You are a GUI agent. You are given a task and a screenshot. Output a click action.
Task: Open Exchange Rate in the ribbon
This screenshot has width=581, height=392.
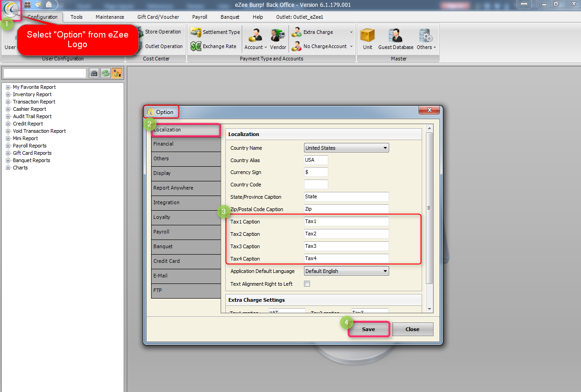point(214,46)
